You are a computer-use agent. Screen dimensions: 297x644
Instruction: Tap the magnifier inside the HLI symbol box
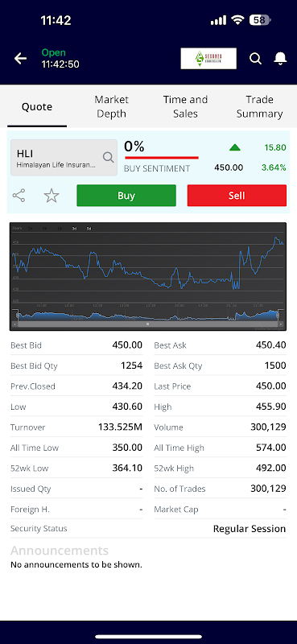tap(108, 157)
